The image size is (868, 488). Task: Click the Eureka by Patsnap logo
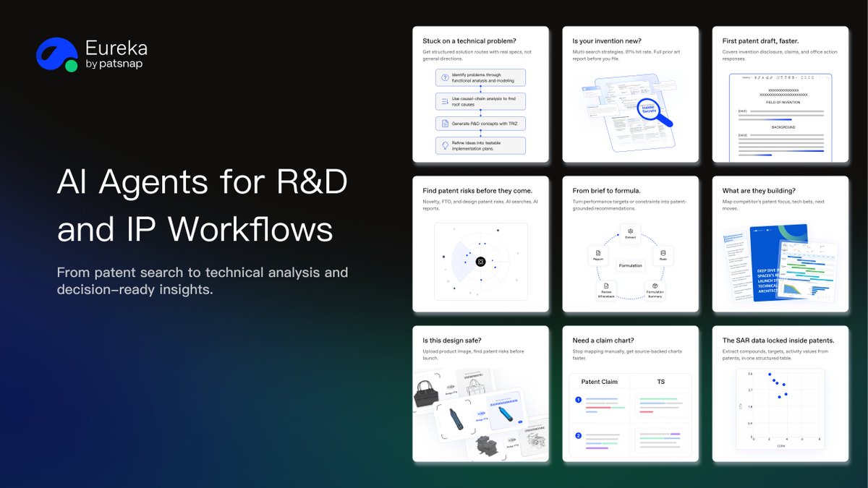(x=92, y=55)
